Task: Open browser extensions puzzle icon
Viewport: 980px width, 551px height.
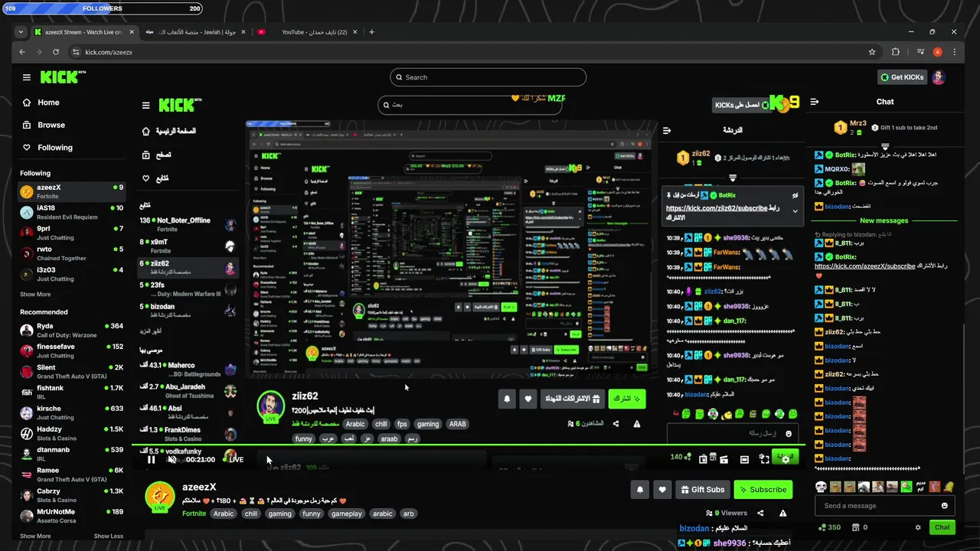Action: point(896,52)
